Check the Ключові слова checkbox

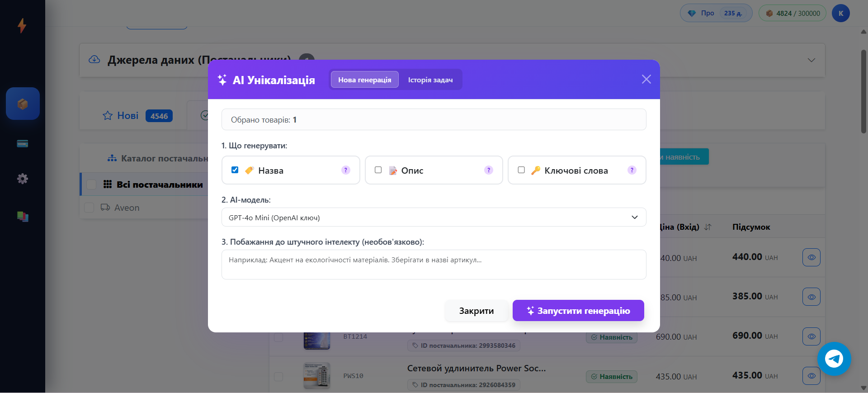click(x=521, y=170)
